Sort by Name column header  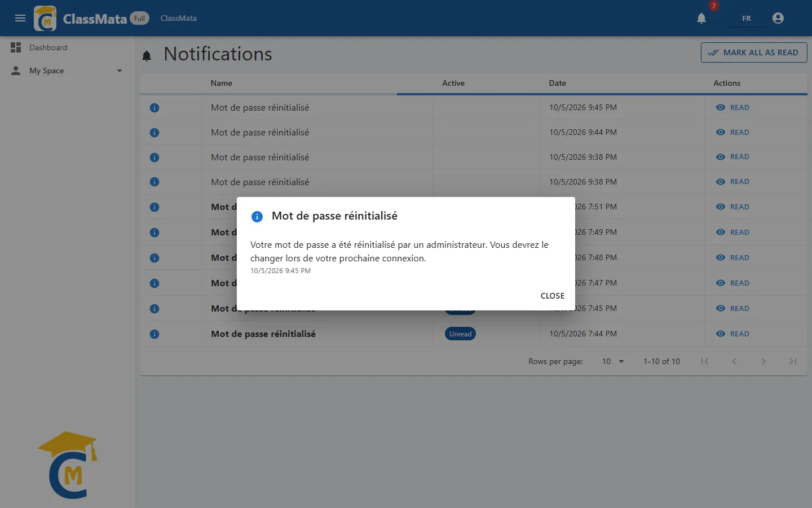(221, 83)
